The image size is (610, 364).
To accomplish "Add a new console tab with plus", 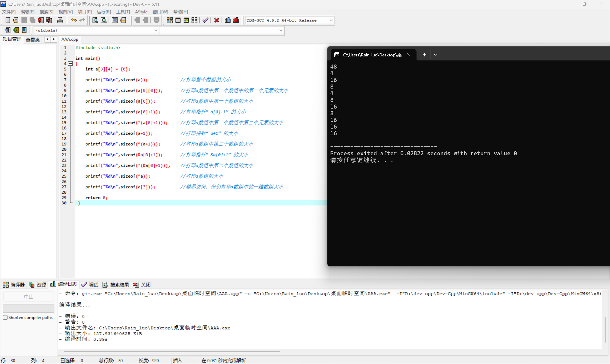I will (x=424, y=55).
